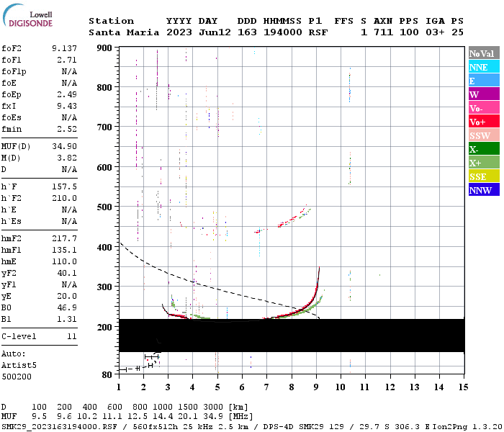Click the 500200 version number

[17, 377]
